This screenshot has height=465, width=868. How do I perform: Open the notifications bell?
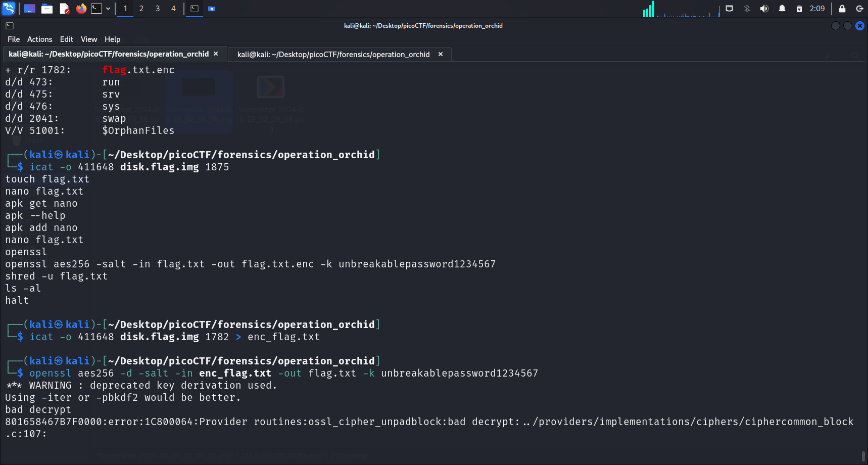tap(782, 9)
